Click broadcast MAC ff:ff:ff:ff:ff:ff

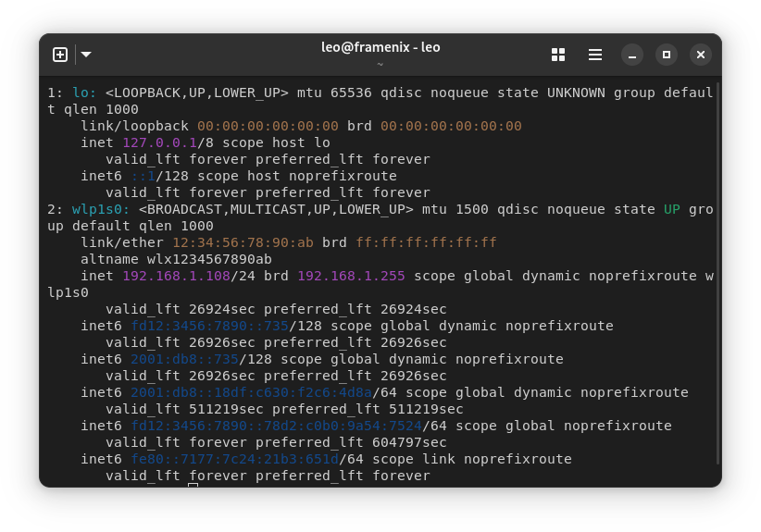[426, 242]
